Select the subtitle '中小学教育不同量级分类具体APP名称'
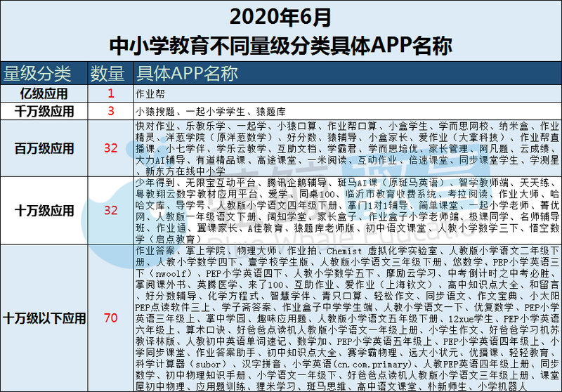This screenshot has width=562, height=392. click(x=280, y=46)
